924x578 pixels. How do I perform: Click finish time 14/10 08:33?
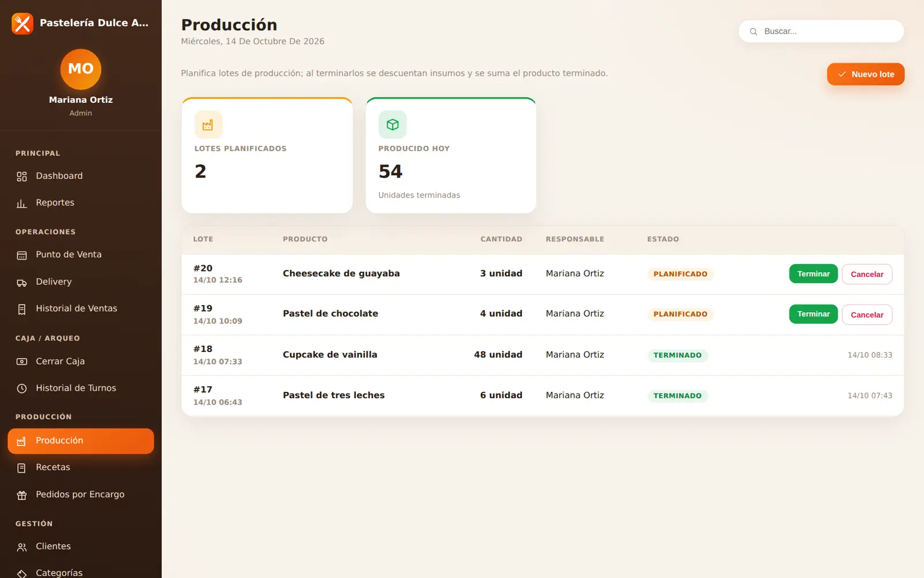pos(870,355)
